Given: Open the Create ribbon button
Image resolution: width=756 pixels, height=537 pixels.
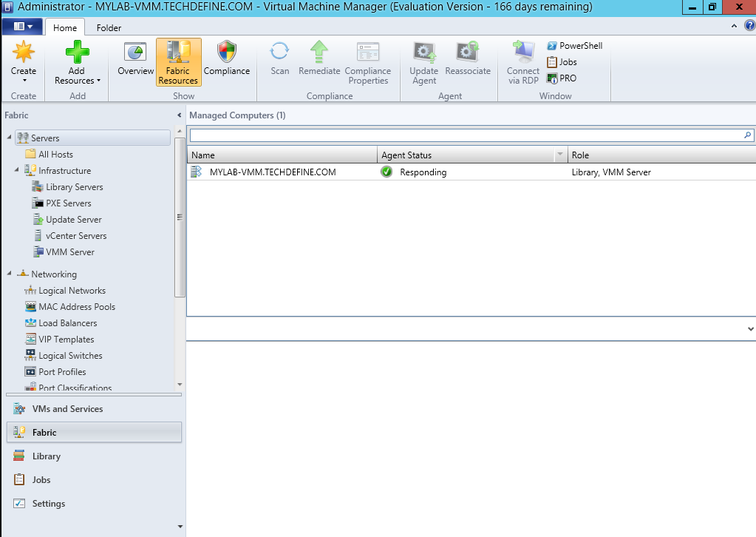Looking at the screenshot, I should 23,61.
